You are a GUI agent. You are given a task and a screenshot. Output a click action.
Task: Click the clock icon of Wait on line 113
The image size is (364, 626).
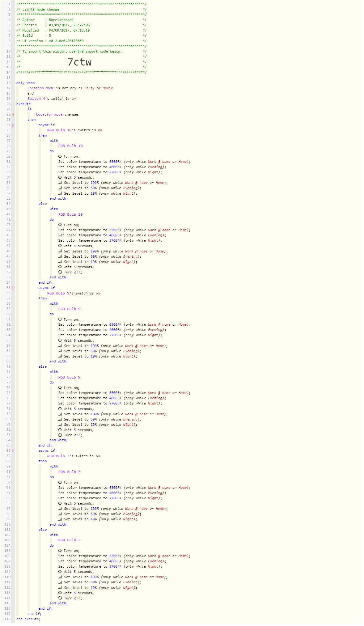tap(60, 592)
